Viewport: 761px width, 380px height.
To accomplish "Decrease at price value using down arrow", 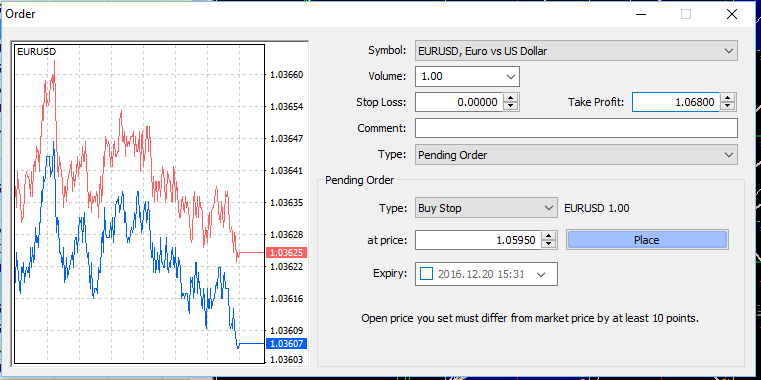I will click(x=548, y=244).
